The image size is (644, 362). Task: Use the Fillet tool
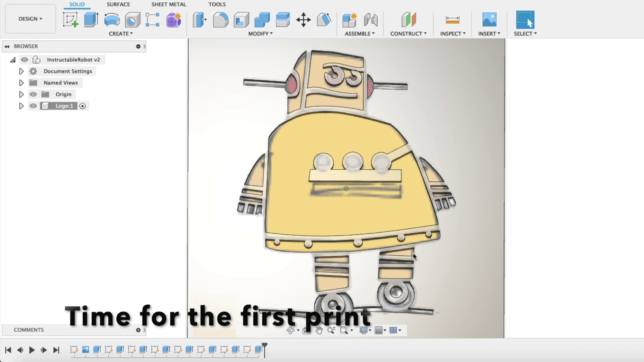click(x=221, y=19)
